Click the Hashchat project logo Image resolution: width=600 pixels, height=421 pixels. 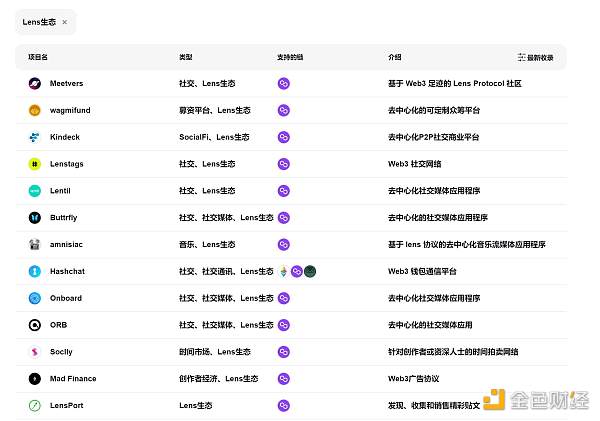pyautogui.click(x=35, y=271)
